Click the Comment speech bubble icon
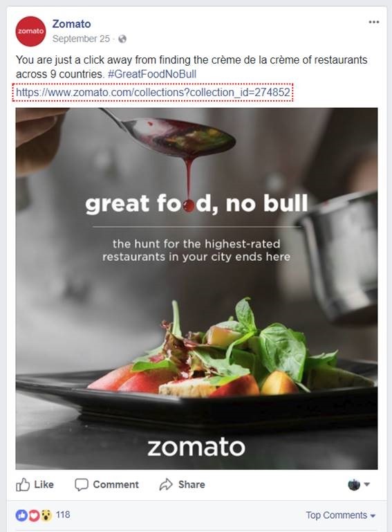This screenshot has height=532, width=392. (82, 484)
